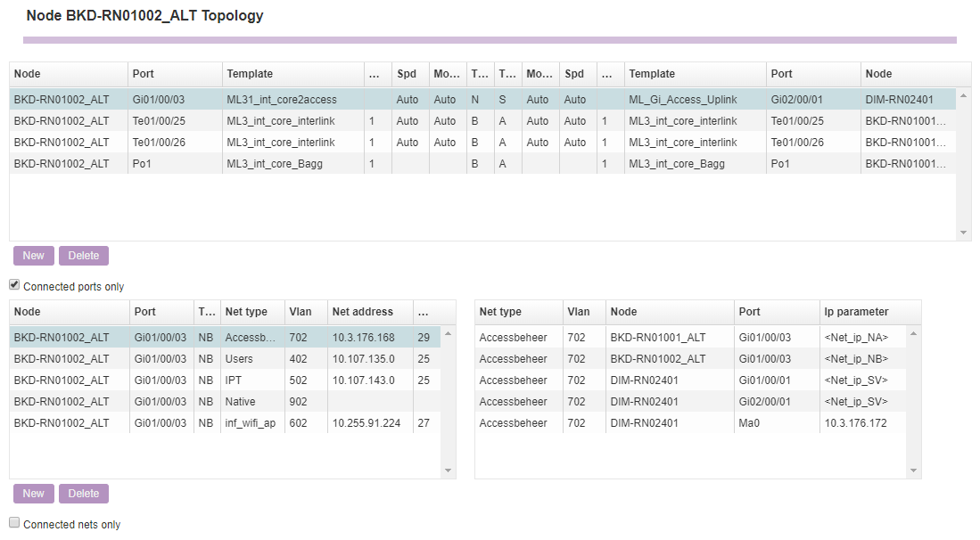Image resolution: width=980 pixels, height=540 pixels.
Task: Enable Connected nets only checkbox
Action: click(14, 523)
